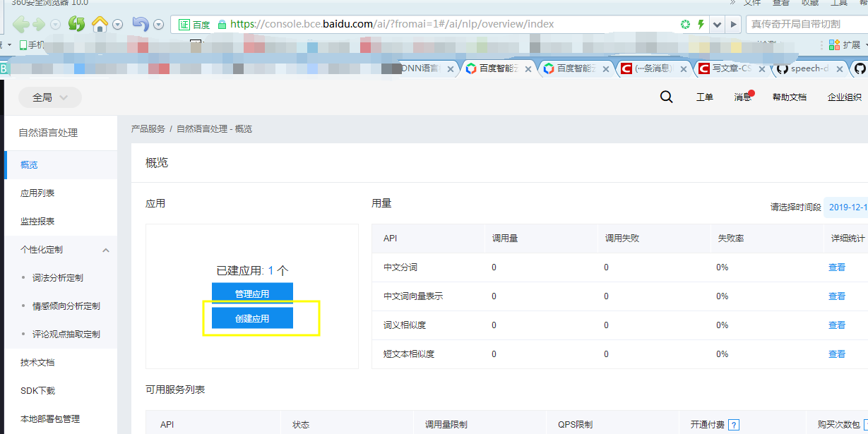The height and width of the screenshot is (434, 868).
Task: Open the address bar dropdown chevron
Action: pos(718,24)
